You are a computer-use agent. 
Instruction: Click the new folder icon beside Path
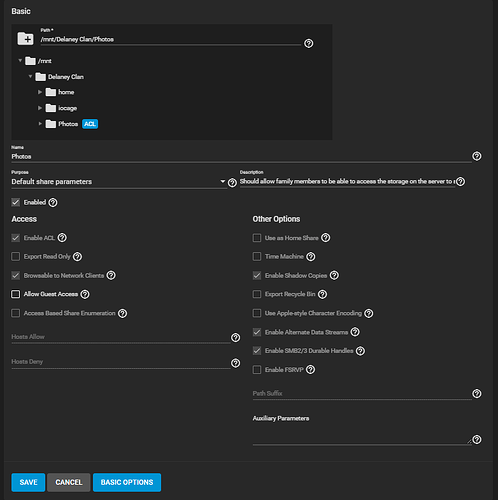25,39
